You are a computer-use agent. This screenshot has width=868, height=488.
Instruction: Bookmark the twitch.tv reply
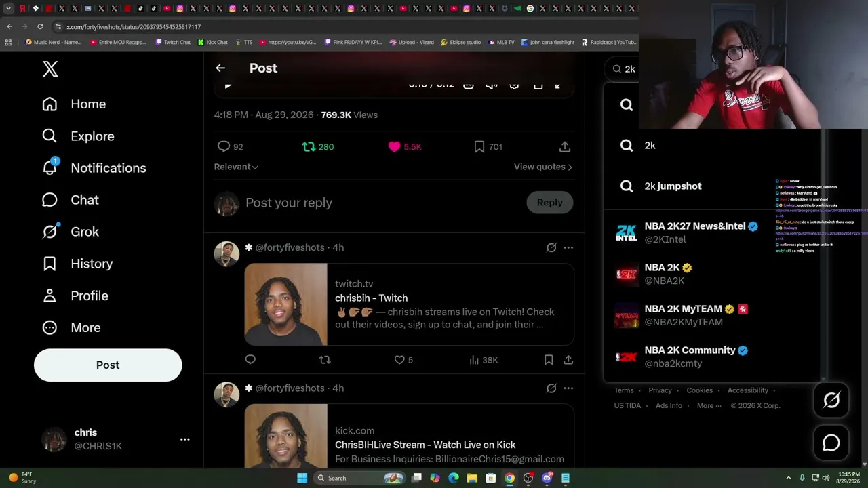[x=549, y=360]
